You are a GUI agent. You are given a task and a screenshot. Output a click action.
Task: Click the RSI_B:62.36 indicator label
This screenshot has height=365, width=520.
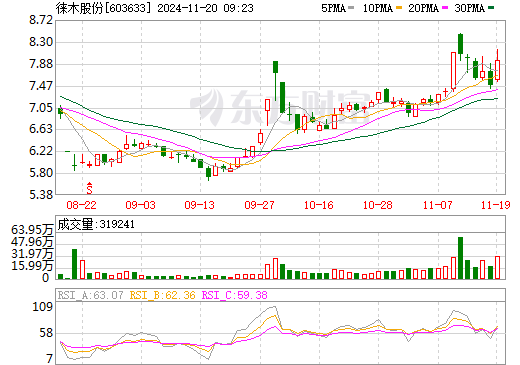(x=162, y=295)
